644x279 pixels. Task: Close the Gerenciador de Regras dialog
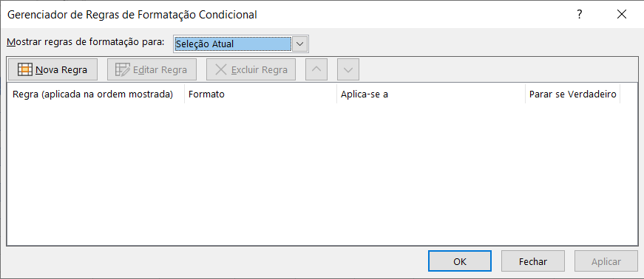point(621,15)
